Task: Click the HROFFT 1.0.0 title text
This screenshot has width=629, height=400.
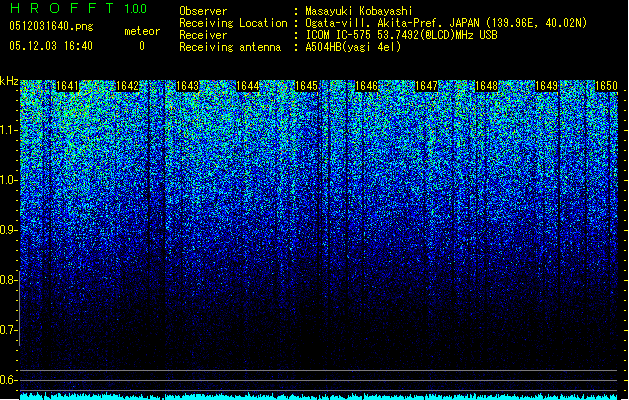Action: click(78, 8)
